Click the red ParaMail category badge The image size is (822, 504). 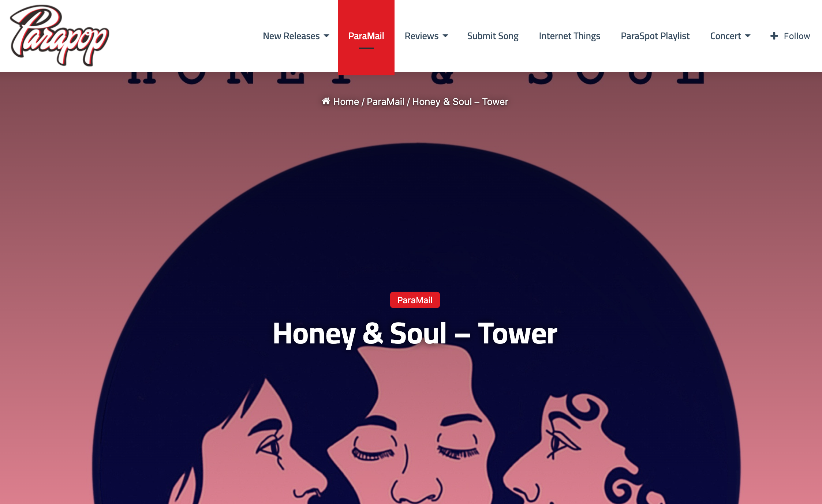coord(415,300)
